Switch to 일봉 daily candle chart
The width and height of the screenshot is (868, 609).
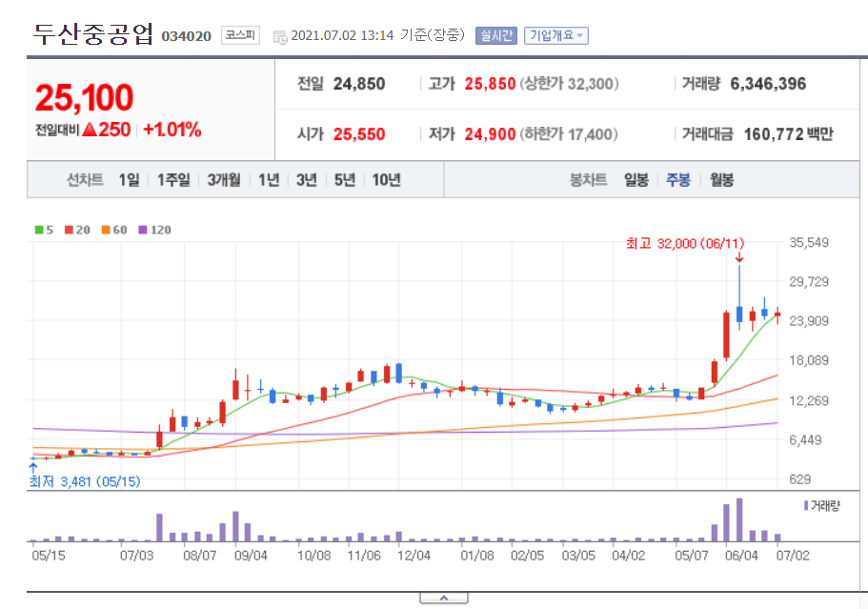pos(636,179)
